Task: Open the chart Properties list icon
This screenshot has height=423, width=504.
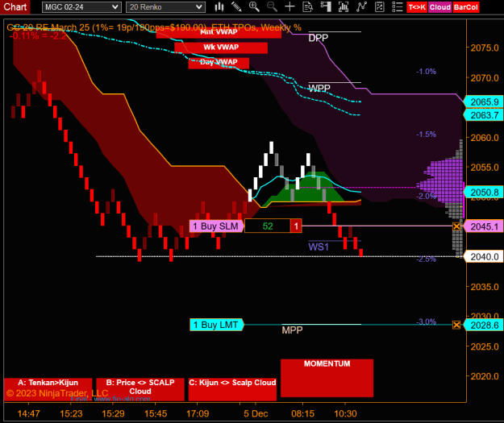Action: pyautogui.click(x=398, y=6)
